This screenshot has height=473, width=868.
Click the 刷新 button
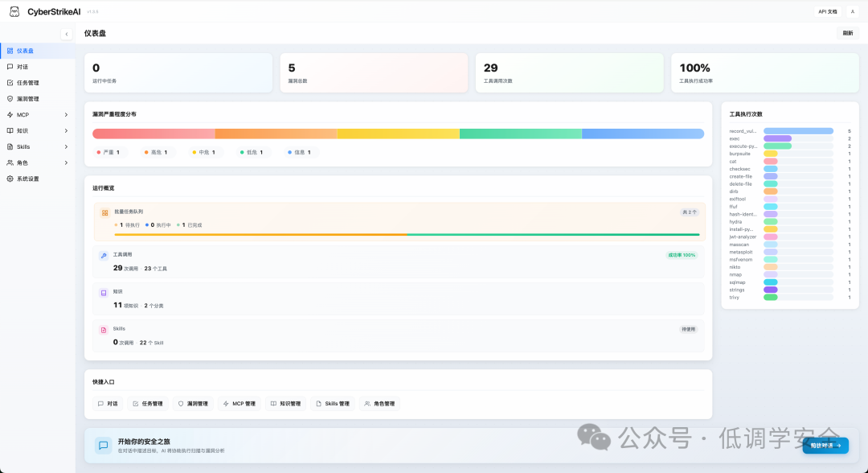tap(848, 33)
